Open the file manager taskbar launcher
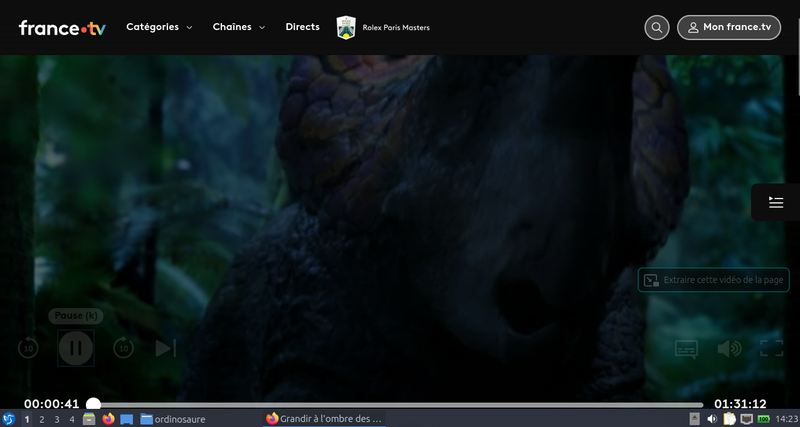 (x=89, y=419)
